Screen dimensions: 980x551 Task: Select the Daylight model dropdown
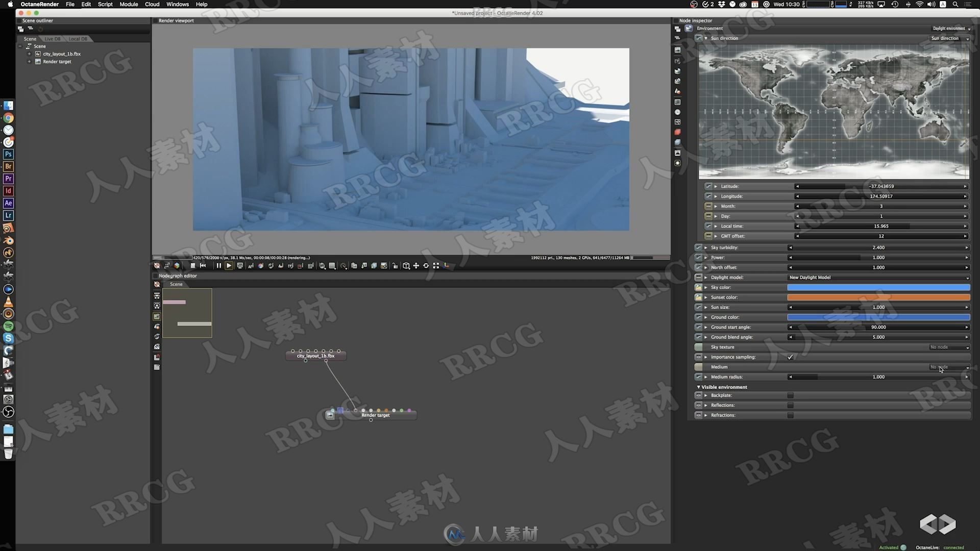[877, 277]
